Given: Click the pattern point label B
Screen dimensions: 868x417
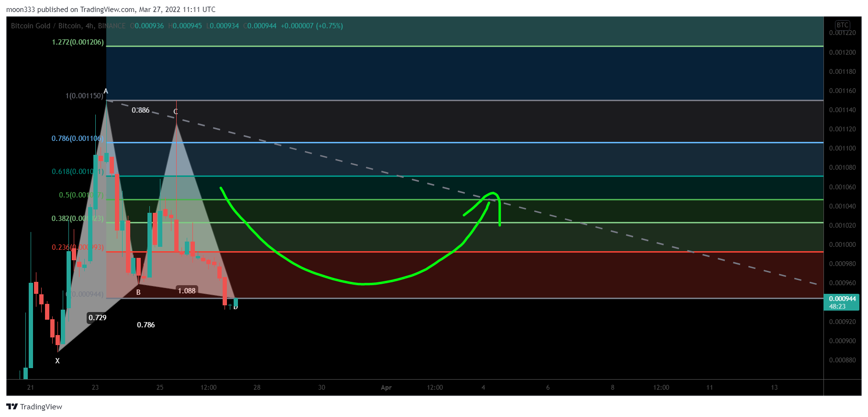Looking at the screenshot, I should pos(138,292).
